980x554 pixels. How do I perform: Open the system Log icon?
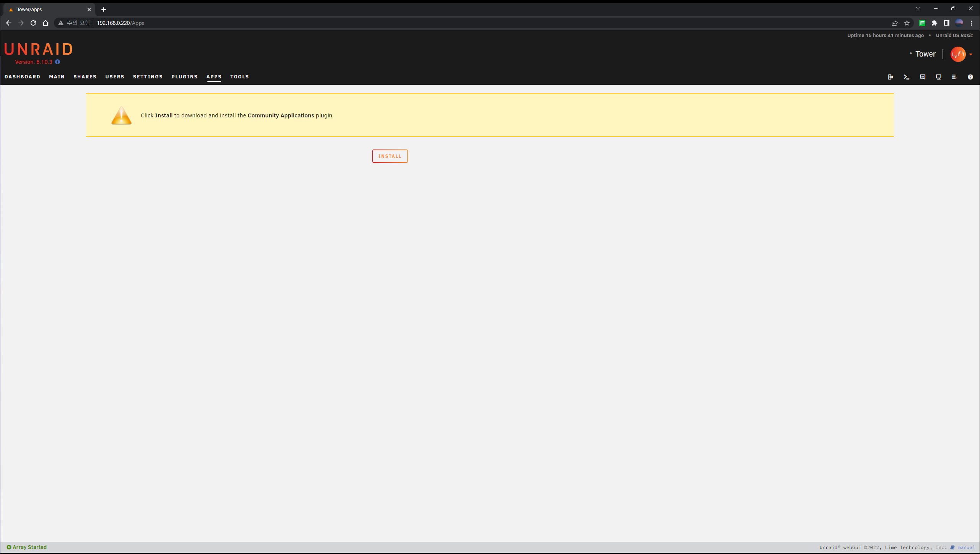(x=954, y=77)
